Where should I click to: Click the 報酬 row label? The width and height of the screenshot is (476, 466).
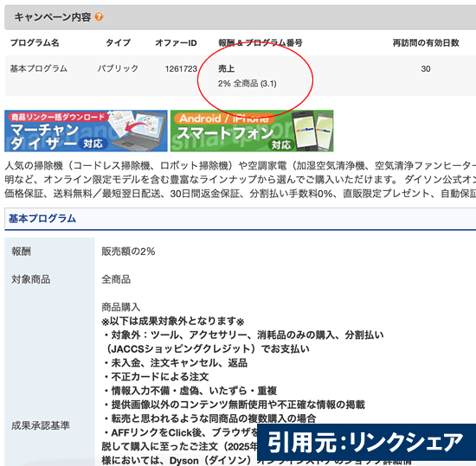[22, 252]
